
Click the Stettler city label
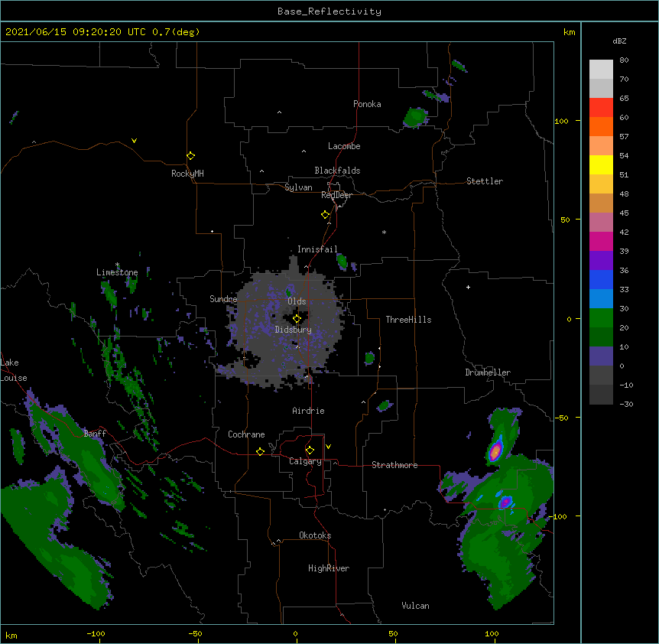485,181
